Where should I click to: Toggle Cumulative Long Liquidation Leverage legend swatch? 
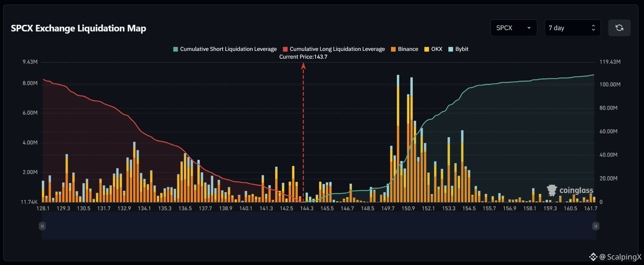[285, 49]
